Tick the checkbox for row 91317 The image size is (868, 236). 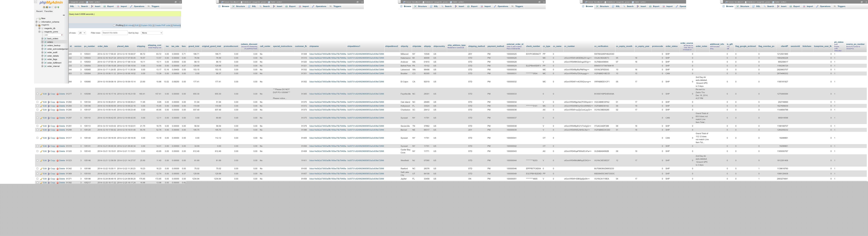37,138
